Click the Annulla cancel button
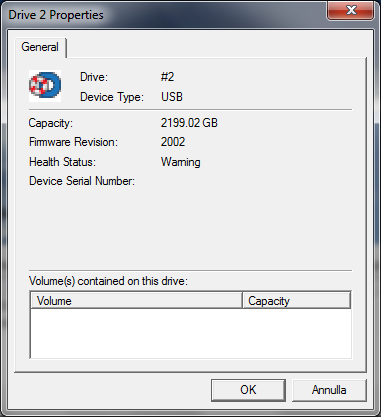The image size is (381, 417). click(329, 390)
